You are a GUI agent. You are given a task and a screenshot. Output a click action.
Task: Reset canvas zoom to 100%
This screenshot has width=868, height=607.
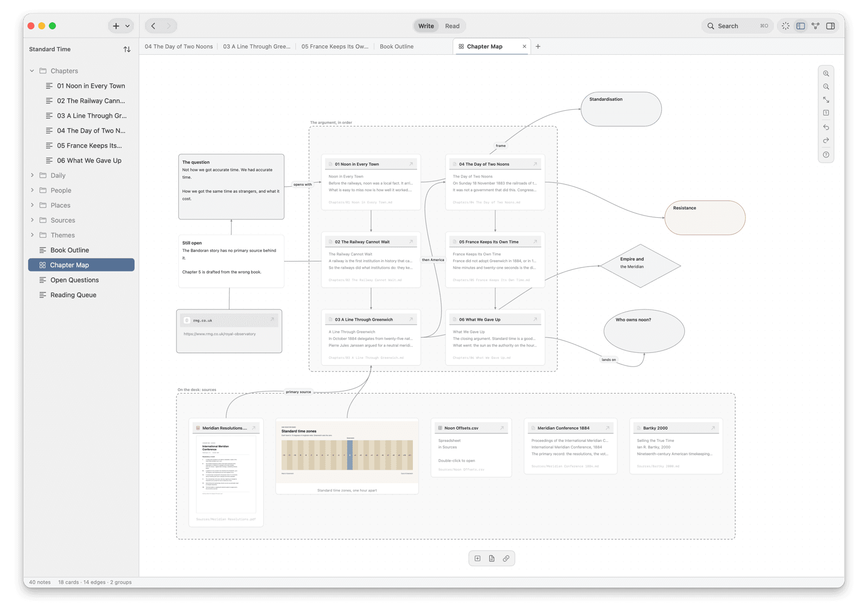point(826,113)
